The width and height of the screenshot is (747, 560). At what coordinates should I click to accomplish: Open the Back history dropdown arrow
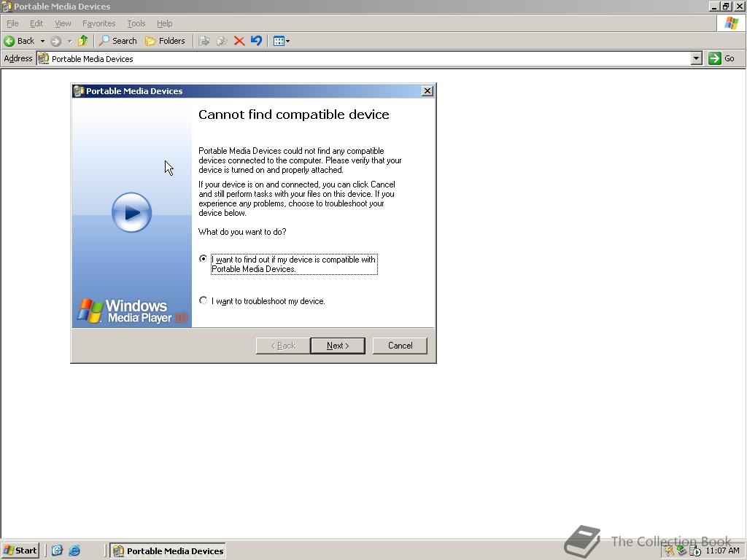coord(42,41)
